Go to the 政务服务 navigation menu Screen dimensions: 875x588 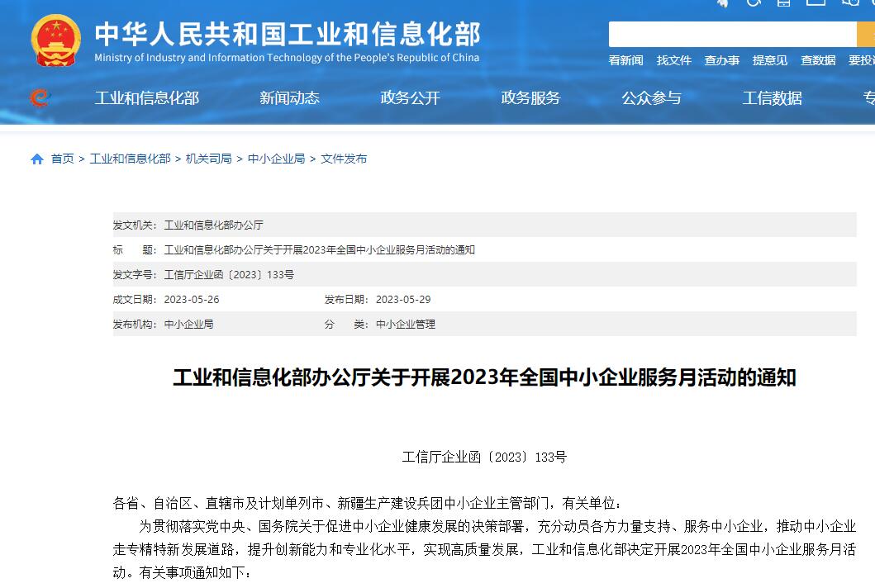click(x=530, y=98)
